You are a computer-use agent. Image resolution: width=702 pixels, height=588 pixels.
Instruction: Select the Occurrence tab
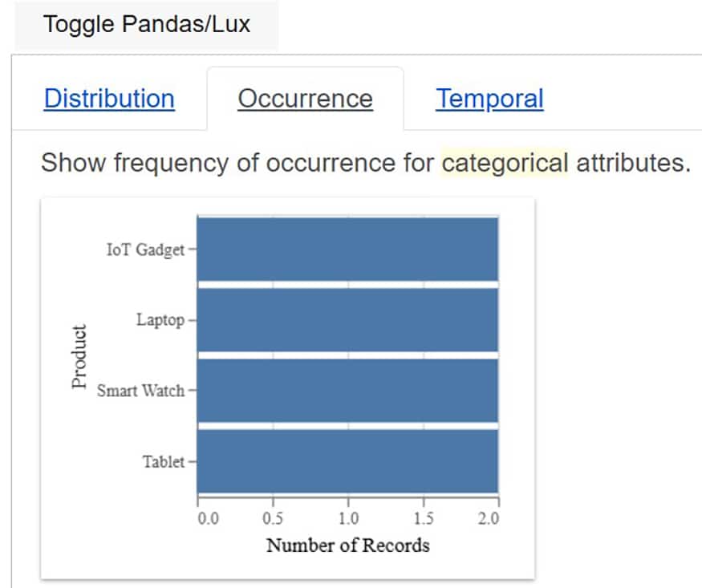(x=305, y=99)
